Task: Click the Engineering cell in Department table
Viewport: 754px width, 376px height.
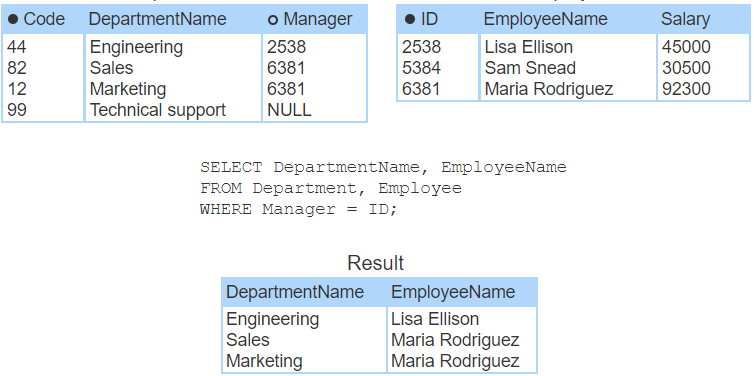Action: tap(136, 47)
